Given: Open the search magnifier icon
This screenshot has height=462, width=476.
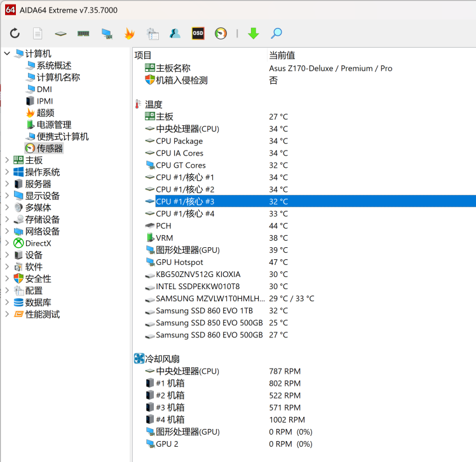Looking at the screenshot, I should tap(276, 34).
